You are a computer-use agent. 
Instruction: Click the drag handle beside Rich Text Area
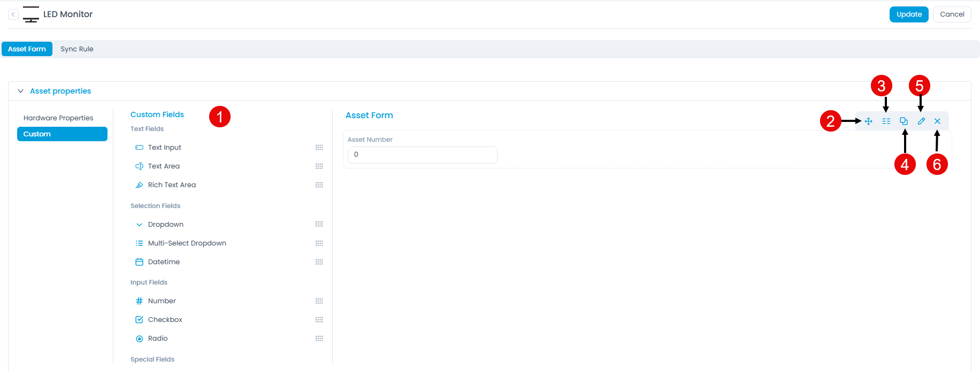click(319, 185)
